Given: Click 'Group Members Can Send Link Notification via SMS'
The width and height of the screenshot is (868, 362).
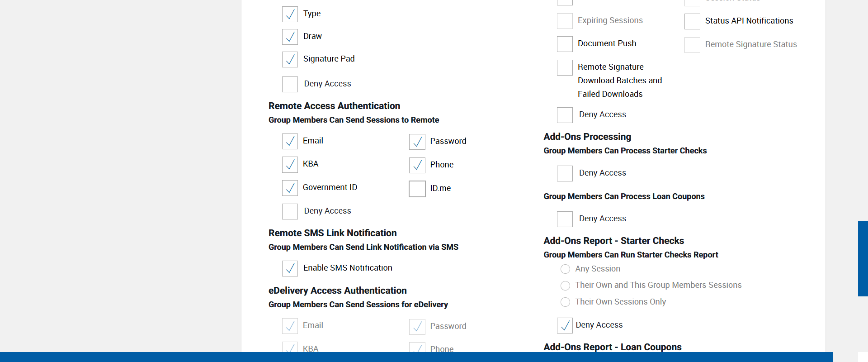Looking at the screenshot, I should tap(363, 247).
